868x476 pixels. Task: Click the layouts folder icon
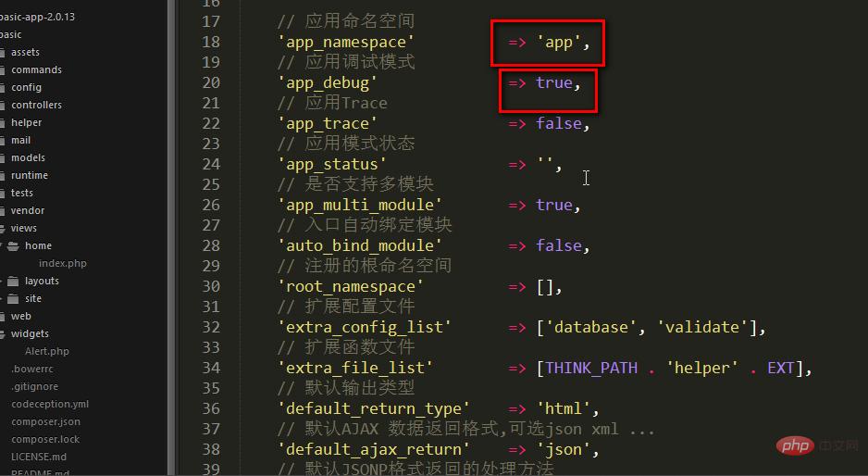(x=14, y=281)
